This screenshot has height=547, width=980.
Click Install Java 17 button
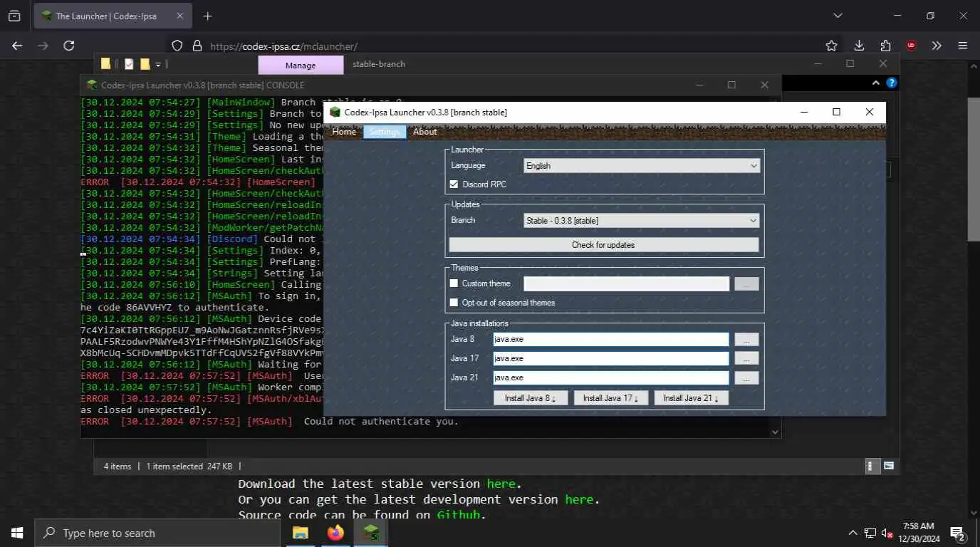(611, 398)
